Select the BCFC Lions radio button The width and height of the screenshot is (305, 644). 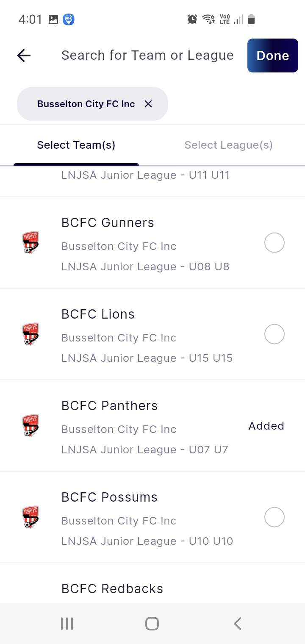274,334
